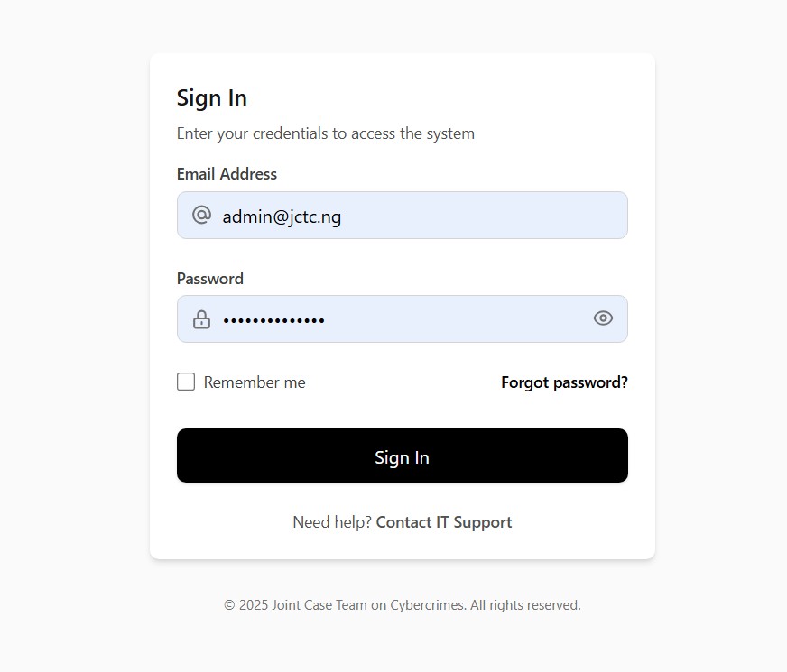Viewport: 787px width, 672px height.
Task: Click the admin@jctc.ng email text
Action: pyautogui.click(x=282, y=216)
